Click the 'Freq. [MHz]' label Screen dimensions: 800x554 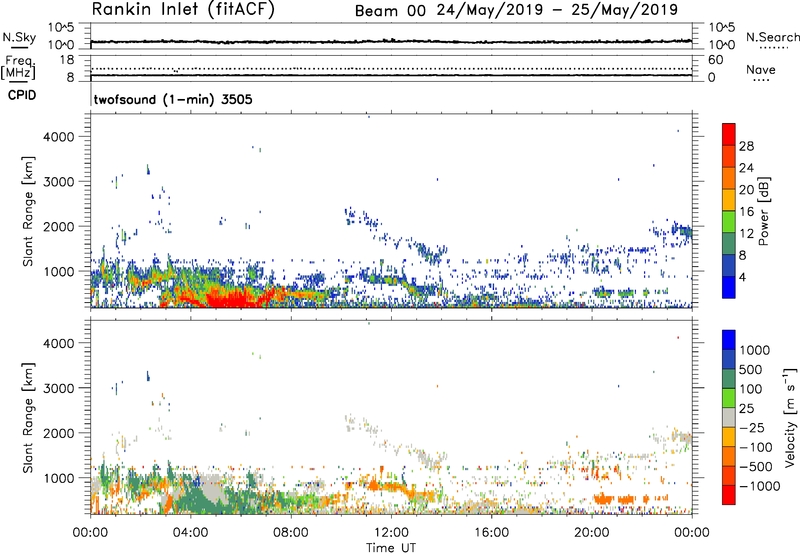tap(18, 68)
